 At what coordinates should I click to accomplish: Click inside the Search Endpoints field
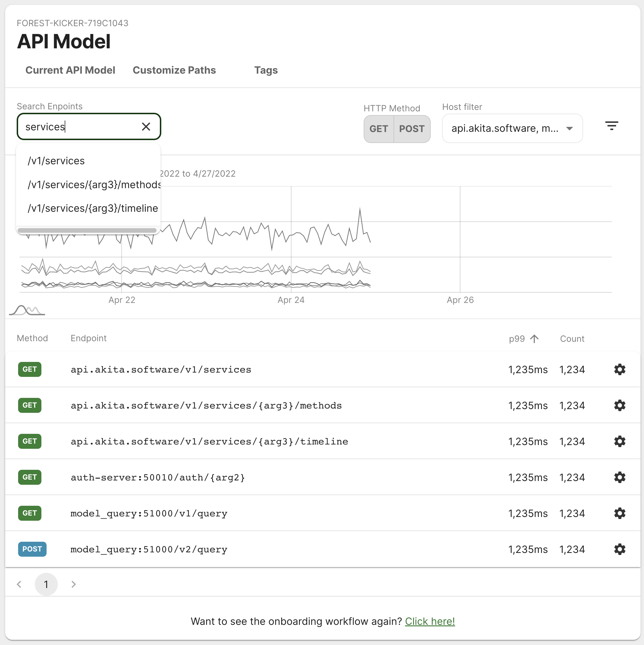(x=80, y=127)
